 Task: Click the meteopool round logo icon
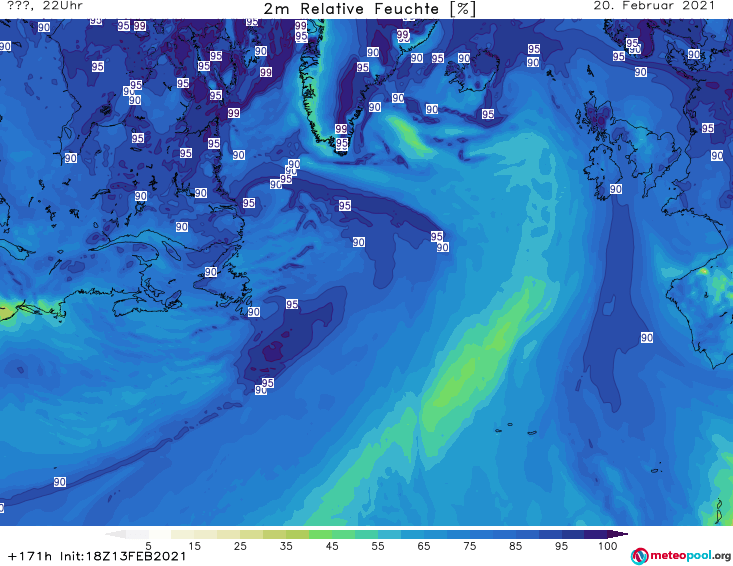click(x=640, y=556)
